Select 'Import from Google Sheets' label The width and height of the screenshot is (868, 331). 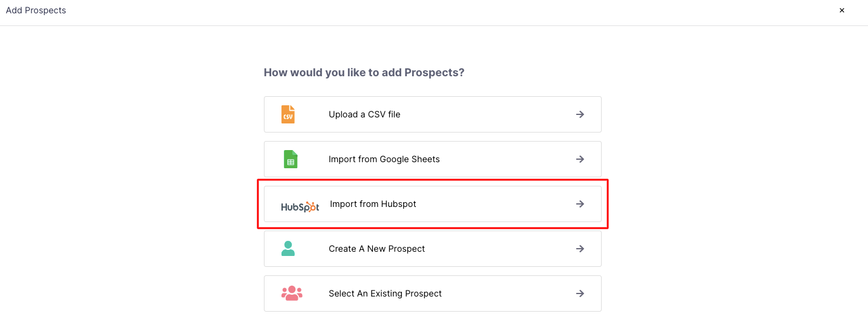click(x=384, y=159)
